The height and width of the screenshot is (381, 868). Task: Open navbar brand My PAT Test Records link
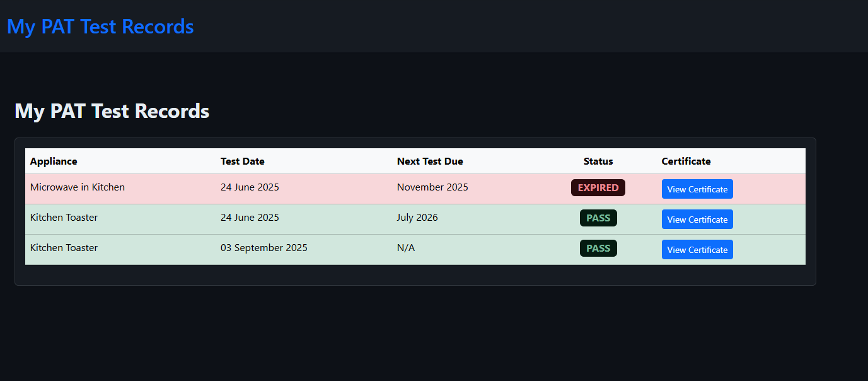tap(100, 26)
